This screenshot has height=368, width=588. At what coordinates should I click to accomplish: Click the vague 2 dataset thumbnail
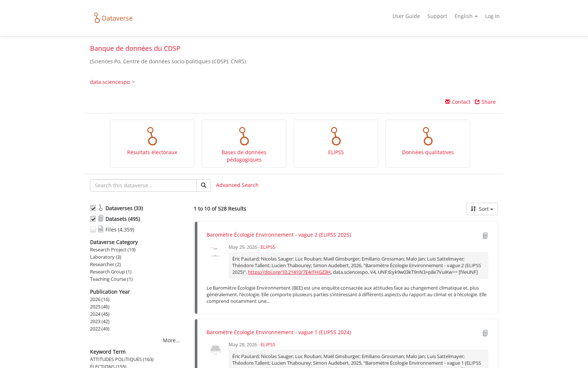coord(215,252)
